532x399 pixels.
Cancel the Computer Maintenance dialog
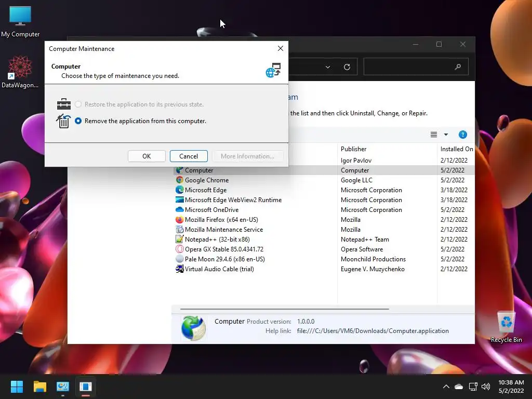tap(189, 156)
